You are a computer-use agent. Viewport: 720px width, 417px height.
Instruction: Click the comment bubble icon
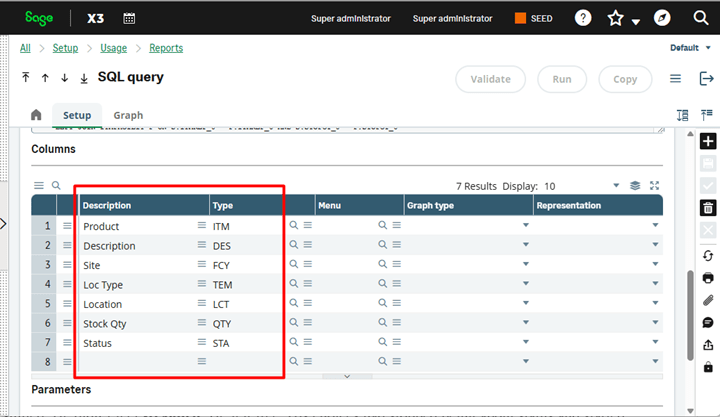click(708, 323)
